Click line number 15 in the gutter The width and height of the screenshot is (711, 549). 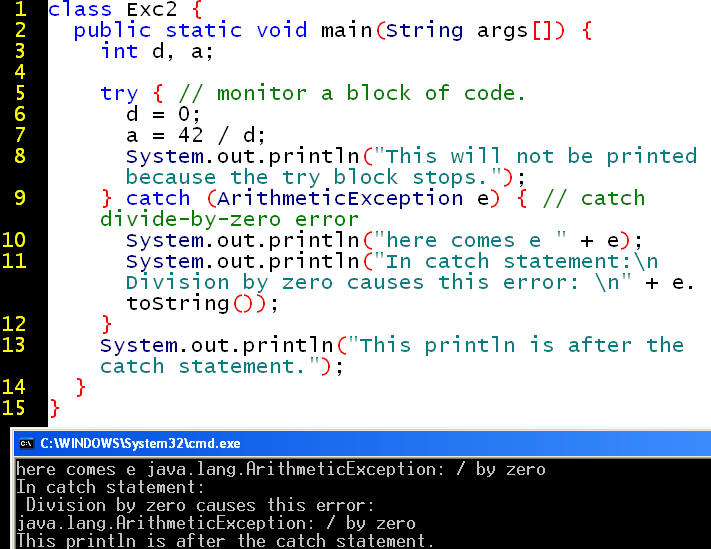click(14, 408)
